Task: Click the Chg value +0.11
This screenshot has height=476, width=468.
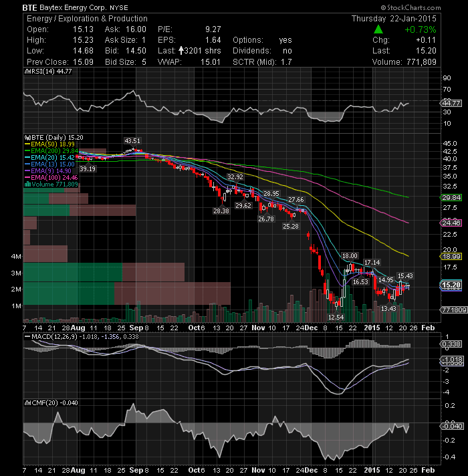Action: (426, 40)
